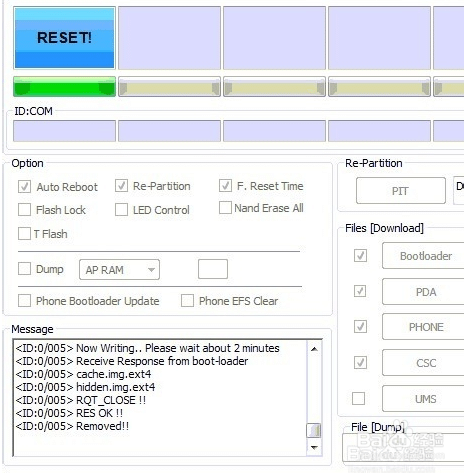Screen dimensions: 474x473
Task: Uncheck the PHONE file checkbox
Action: click(360, 326)
